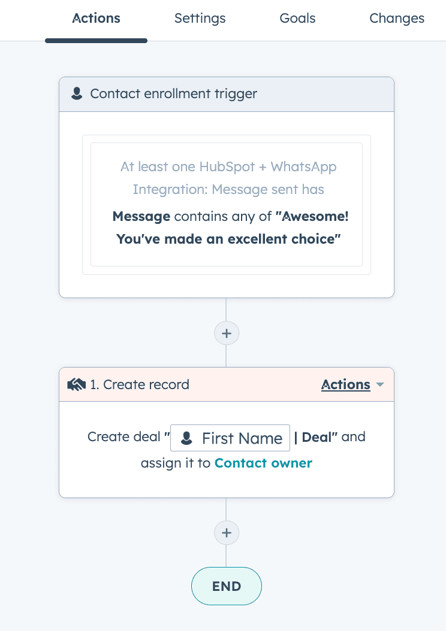446x631 pixels.
Task: Click the person icon inside First Name token
Action: (x=186, y=438)
